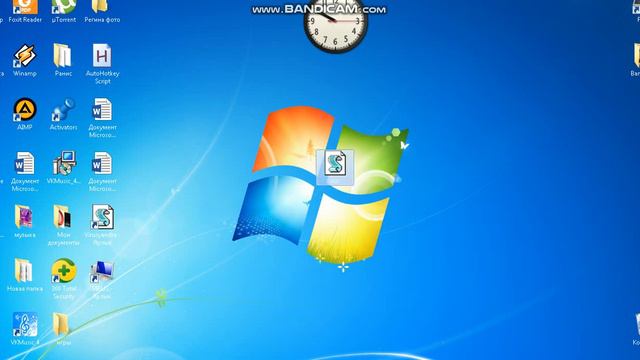This screenshot has width=640, height=360.
Task: Select Word document right of VKMusic_4 installer
Action: click(102, 171)
